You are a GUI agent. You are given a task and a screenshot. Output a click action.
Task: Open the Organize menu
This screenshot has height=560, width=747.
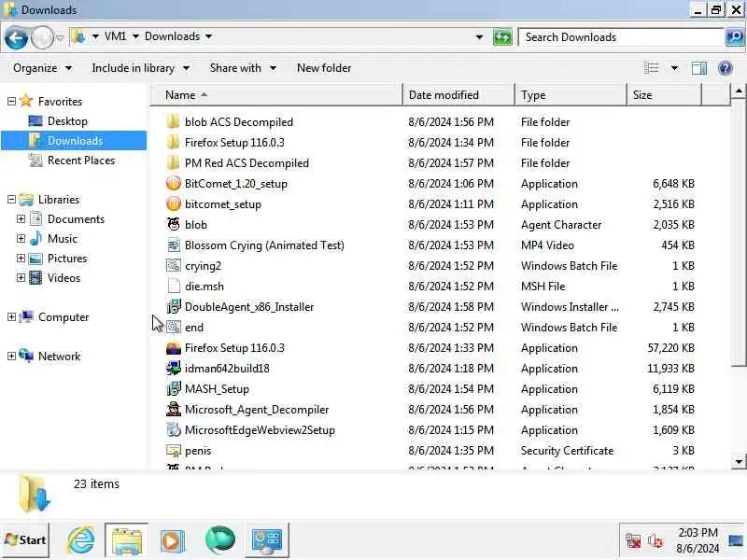coord(42,68)
